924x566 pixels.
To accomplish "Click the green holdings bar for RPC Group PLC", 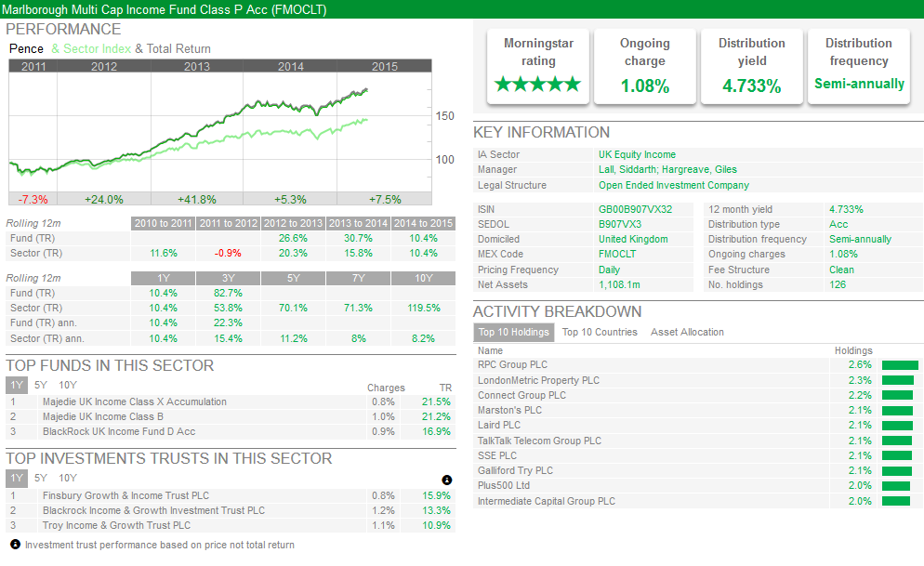I will pos(900,365).
